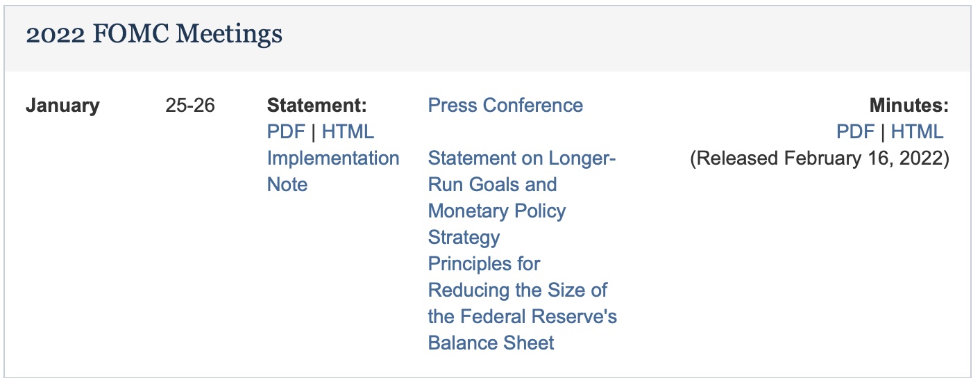Click the word Note under Implementation
Viewport: 980px width, 378px height.
(287, 184)
